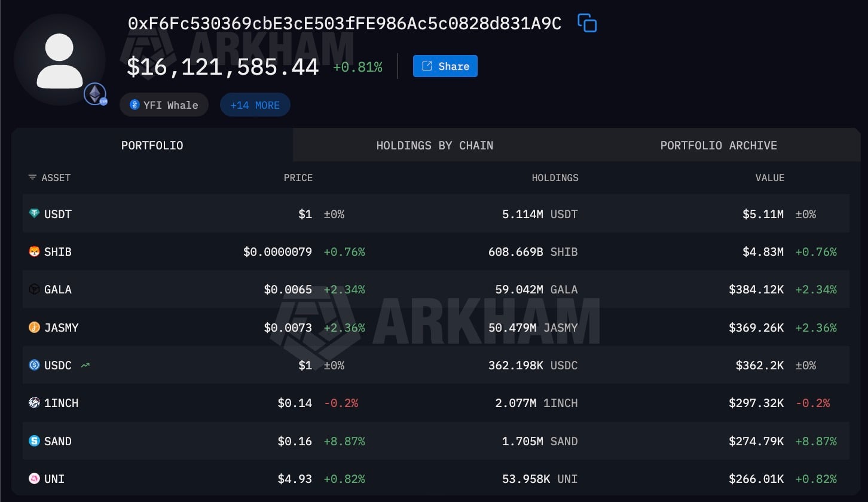This screenshot has width=868, height=502.
Task: Click the ASSET column header
Action: (x=56, y=177)
